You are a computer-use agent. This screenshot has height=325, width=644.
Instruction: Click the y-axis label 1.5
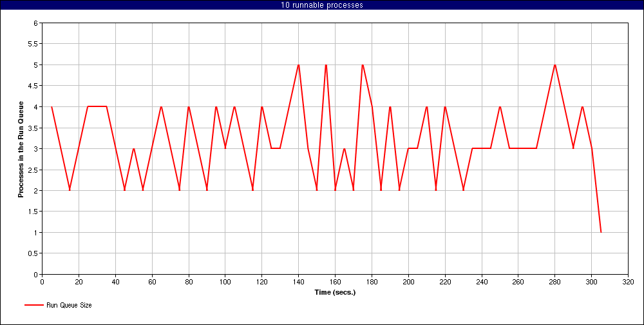33,212
